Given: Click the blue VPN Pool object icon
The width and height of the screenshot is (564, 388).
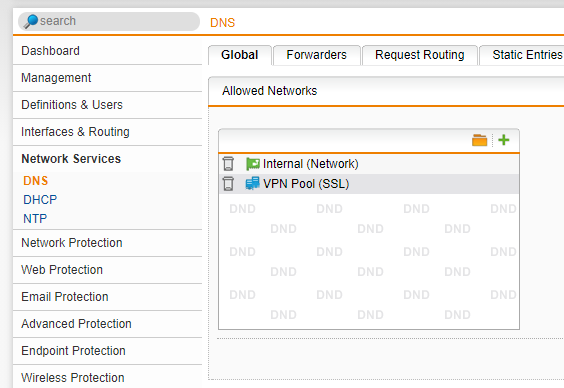Looking at the screenshot, I should pos(253,183).
